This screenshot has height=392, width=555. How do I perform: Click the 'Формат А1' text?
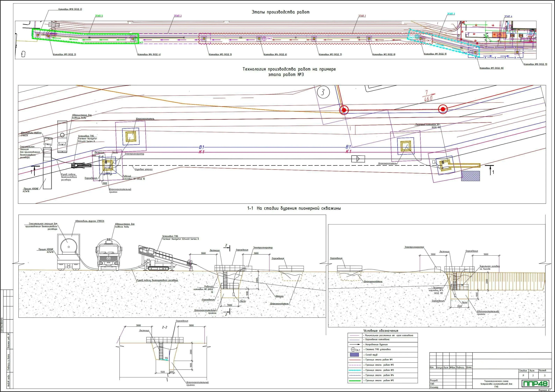tap(544, 390)
